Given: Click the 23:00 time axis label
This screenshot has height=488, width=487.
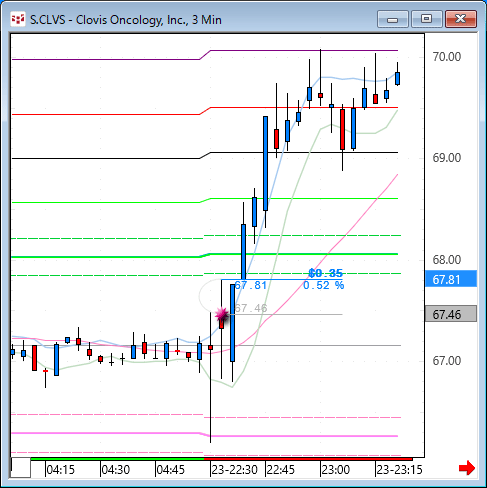Looking at the screenshot, I should [336, 470].
